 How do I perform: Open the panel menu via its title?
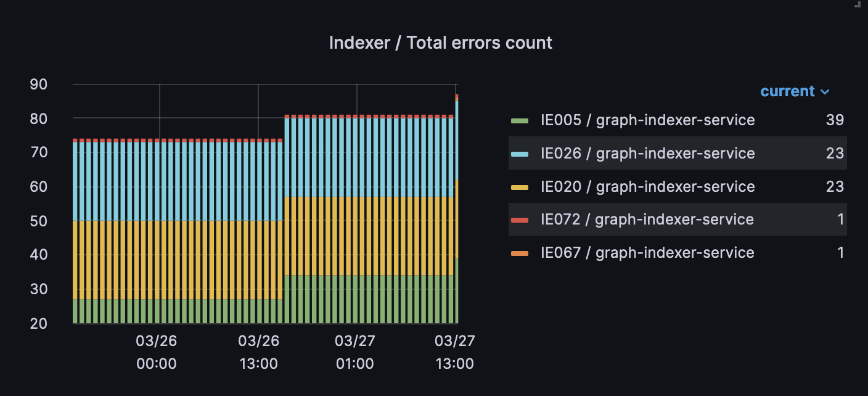(x=441, y=43)
